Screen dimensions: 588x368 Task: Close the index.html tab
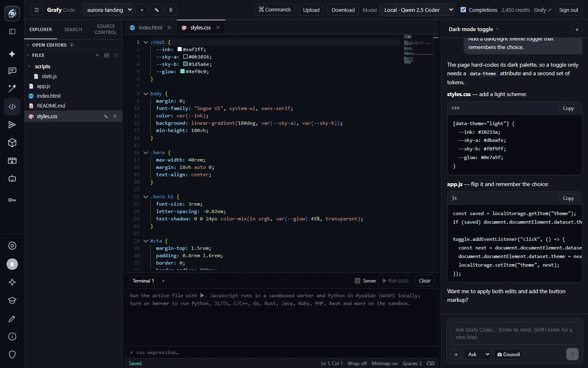point(169,27)
